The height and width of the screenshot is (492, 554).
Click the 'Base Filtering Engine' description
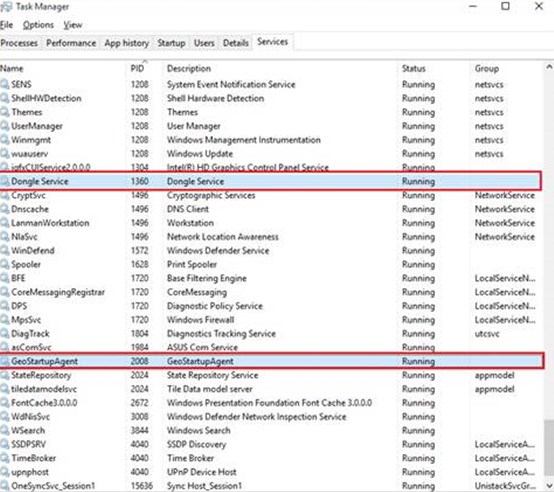click(x=207, y=278)
